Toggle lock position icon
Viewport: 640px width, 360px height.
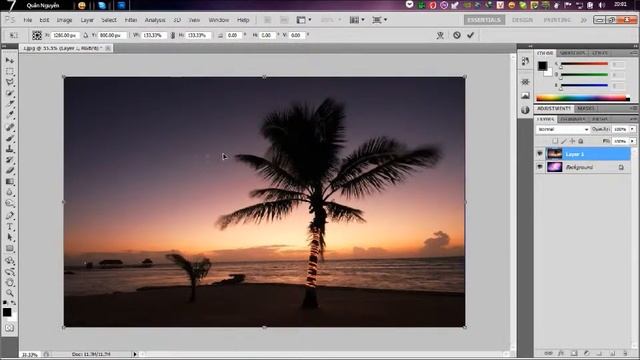click(x=572, y=141)
